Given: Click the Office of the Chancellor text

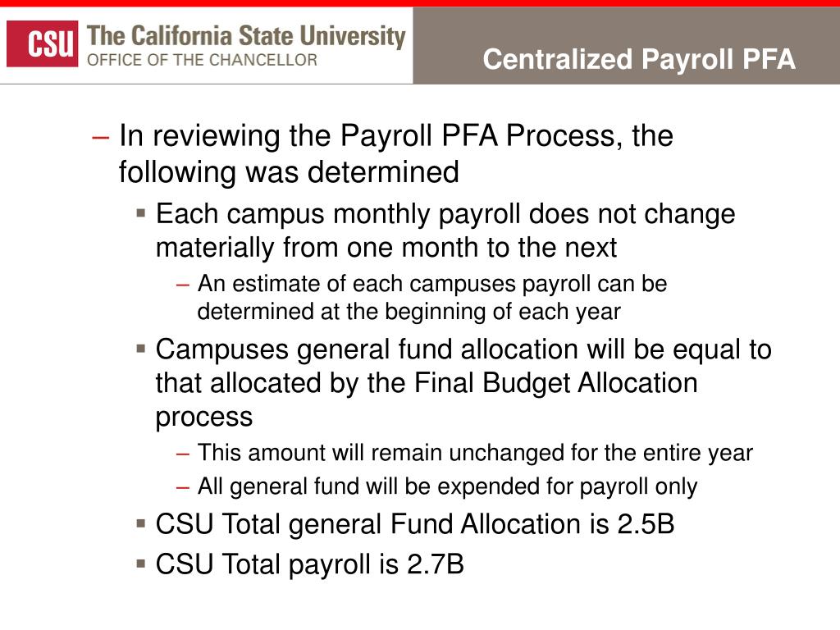Looking at the screenshot, I should [202, 60].
